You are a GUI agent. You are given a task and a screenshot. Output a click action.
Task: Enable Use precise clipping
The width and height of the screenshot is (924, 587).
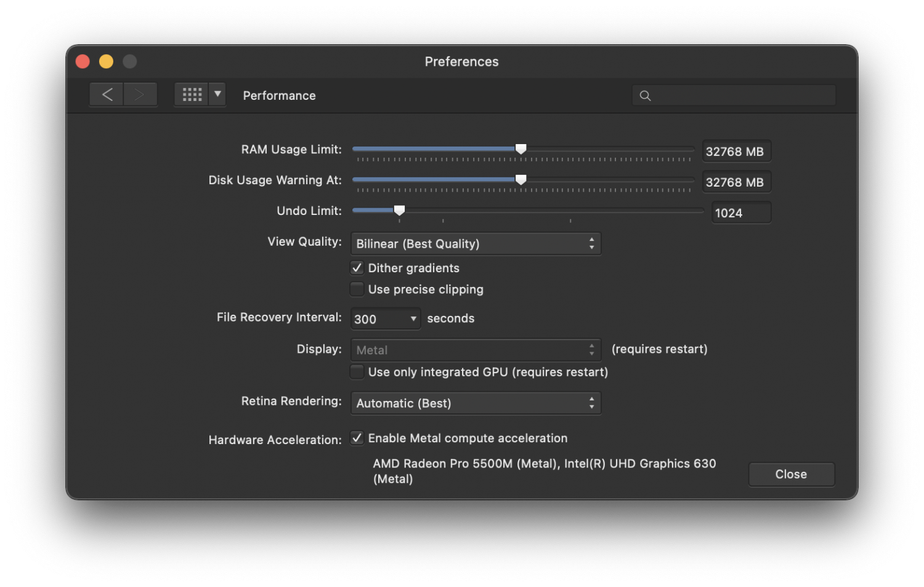point(357,288)
